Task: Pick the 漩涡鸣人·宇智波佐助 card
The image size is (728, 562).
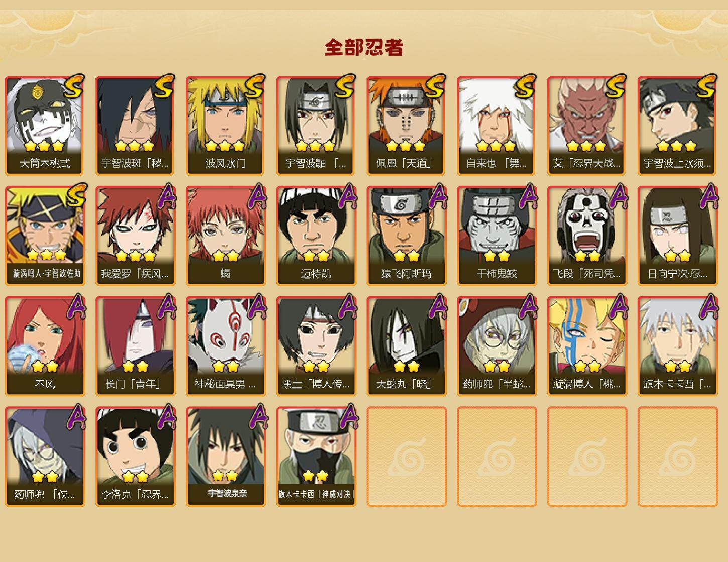Action: [45, 236]
